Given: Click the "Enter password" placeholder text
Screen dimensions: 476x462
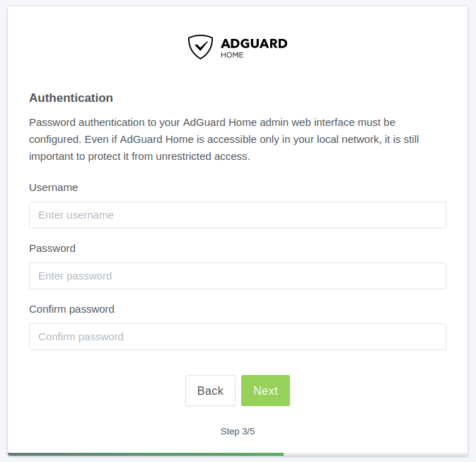Looking at the screenshot, I should tap(75, 276).
